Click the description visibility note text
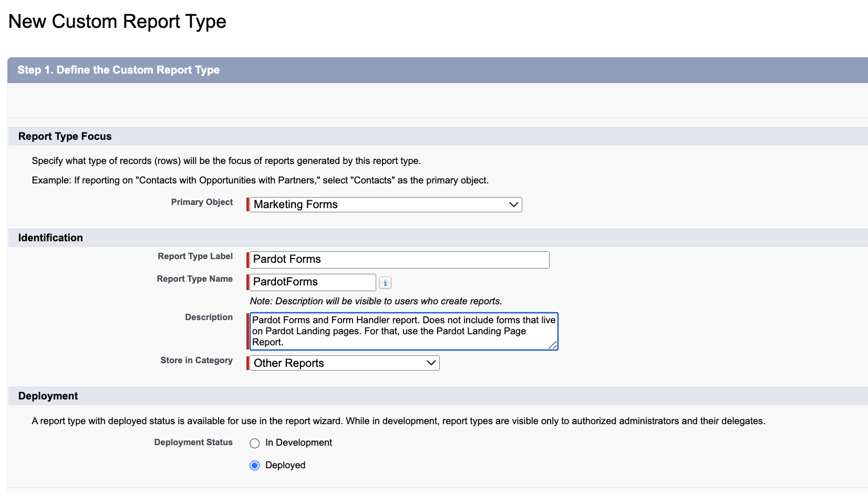868x493 pixels. point(375,301)
